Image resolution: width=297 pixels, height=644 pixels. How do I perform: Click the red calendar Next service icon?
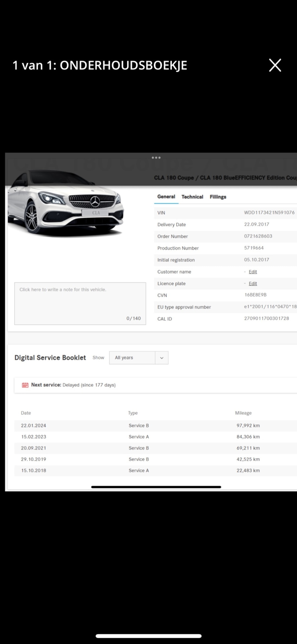pos(25,385)
